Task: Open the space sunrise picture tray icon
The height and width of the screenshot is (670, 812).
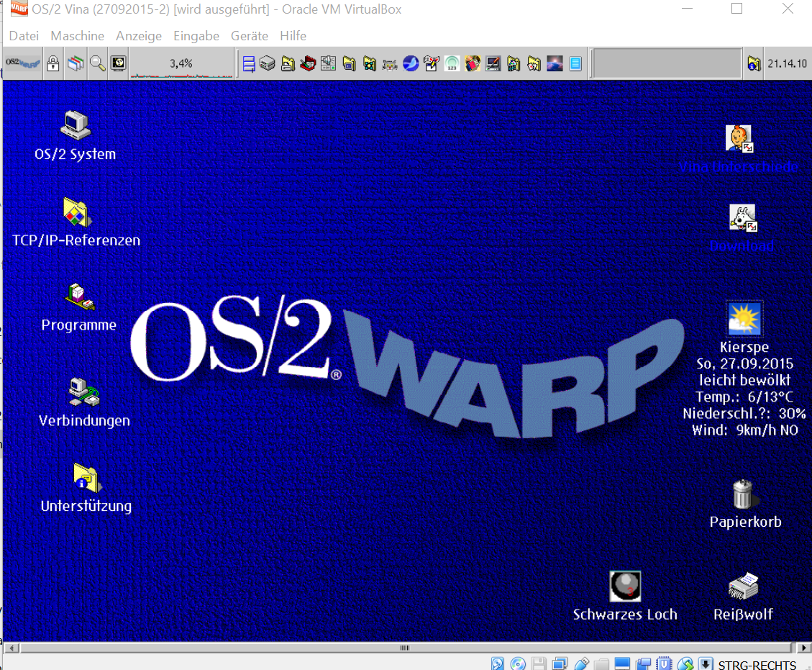Action: 555,64
